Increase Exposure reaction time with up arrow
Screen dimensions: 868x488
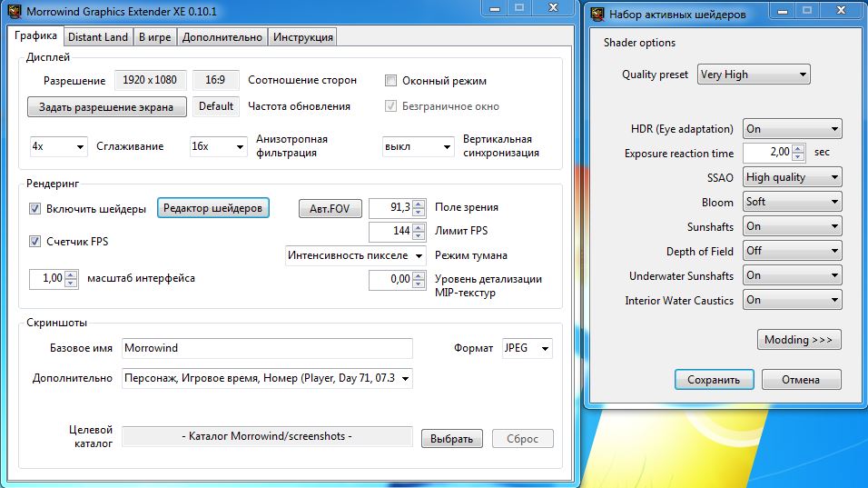pos(798,148)
